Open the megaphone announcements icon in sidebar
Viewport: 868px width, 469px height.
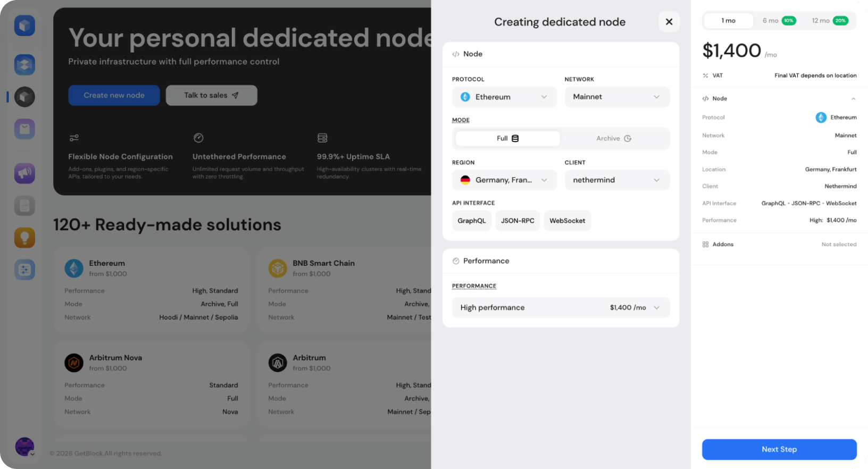click(24, 173)
